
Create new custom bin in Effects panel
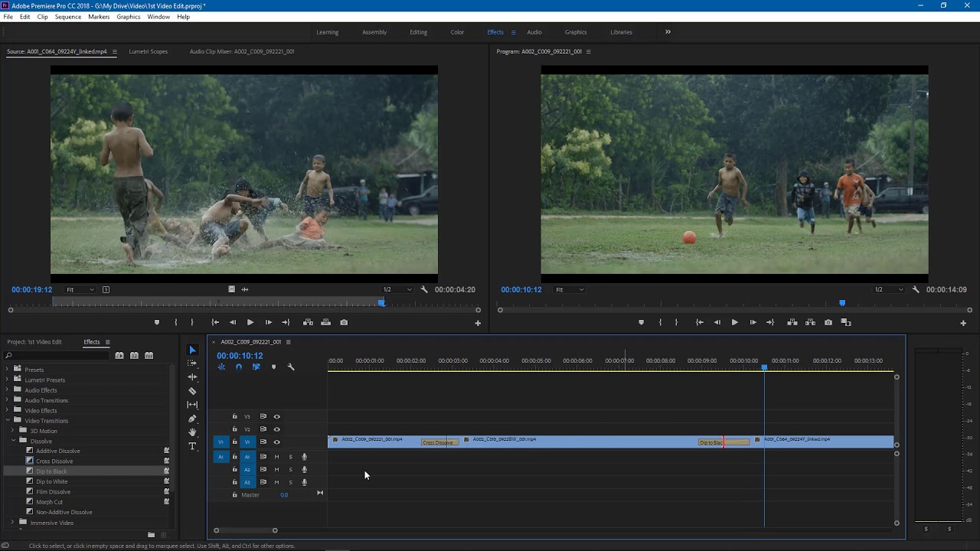pyautogui.click(x=152, y=534)
